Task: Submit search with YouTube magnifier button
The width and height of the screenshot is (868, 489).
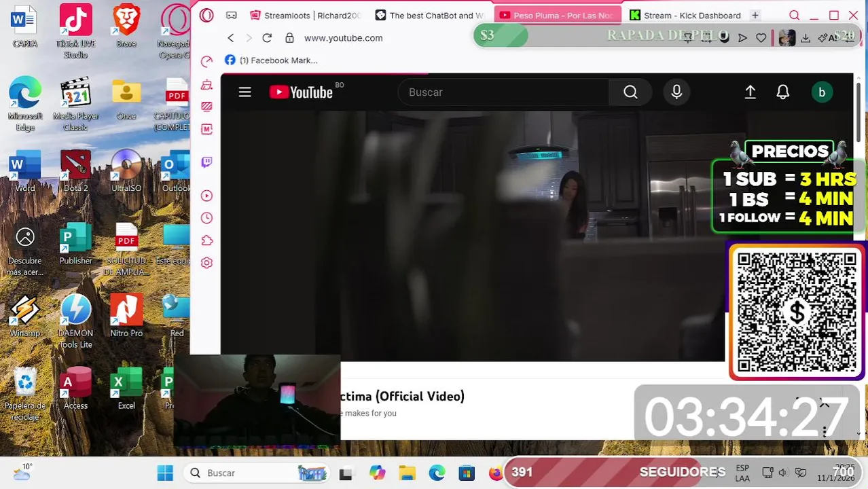Action: coord(630,92)
